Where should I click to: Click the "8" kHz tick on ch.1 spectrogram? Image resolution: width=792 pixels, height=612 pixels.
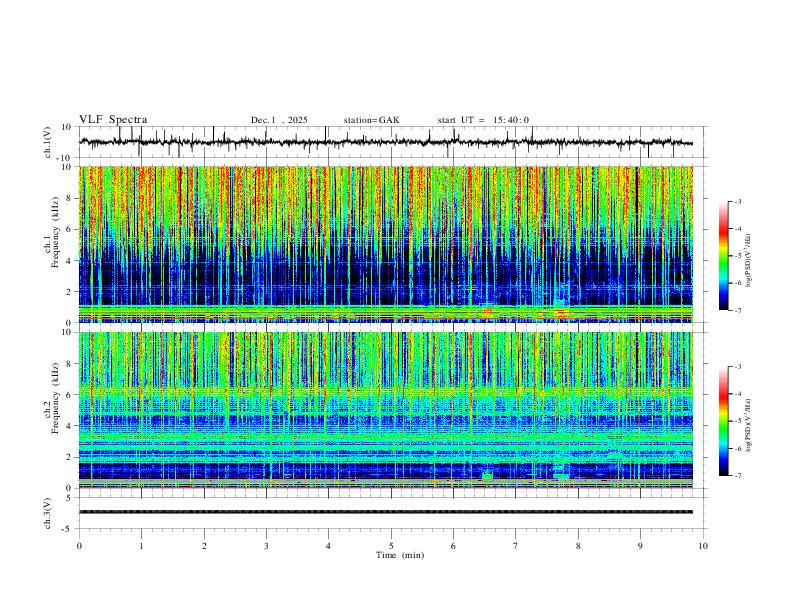(x=70, y=198)
